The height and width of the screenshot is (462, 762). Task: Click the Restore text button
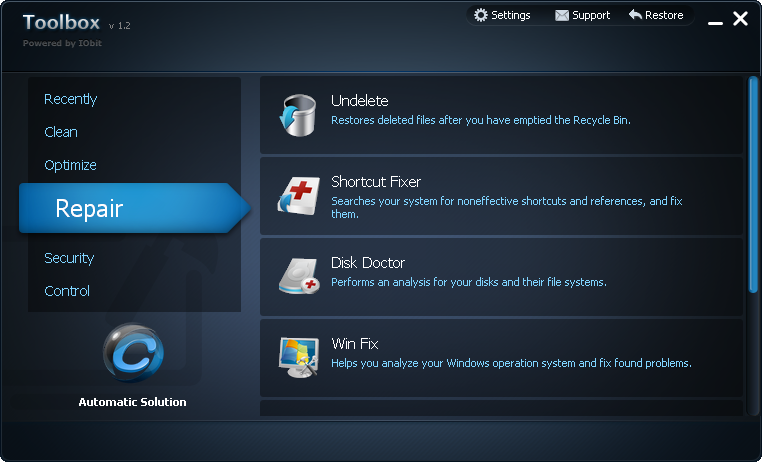tap(664, 15)
